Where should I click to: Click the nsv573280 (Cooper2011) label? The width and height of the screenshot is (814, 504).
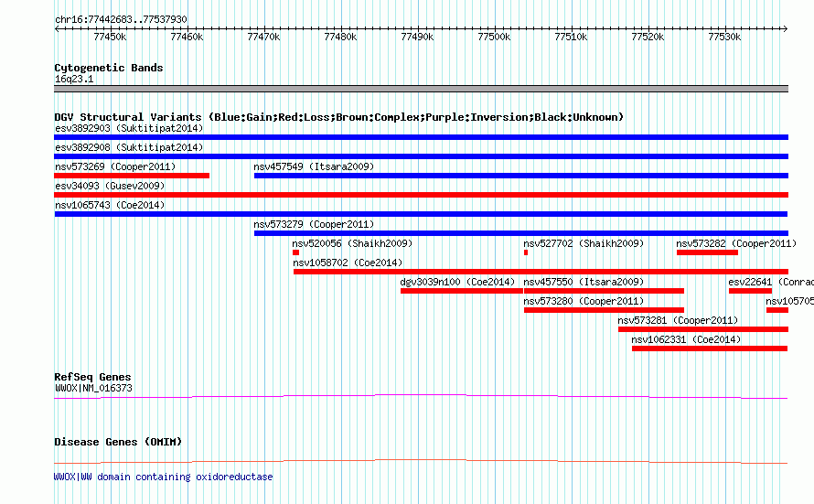click(584, 301)
